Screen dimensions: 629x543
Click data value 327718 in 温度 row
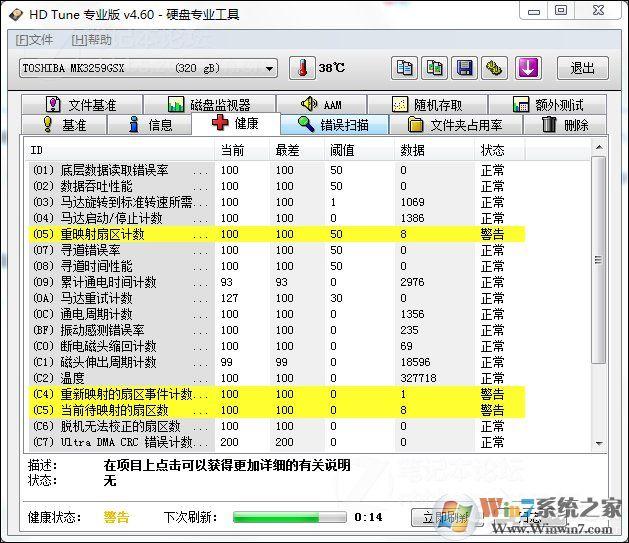pyautogui.click(x=418, y=378)
